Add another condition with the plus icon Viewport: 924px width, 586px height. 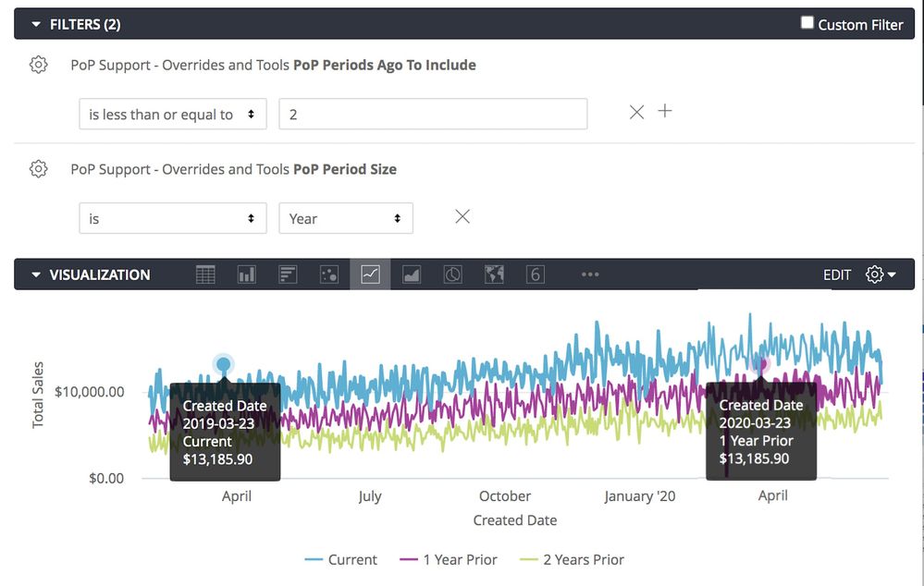(x=665, y=111)
